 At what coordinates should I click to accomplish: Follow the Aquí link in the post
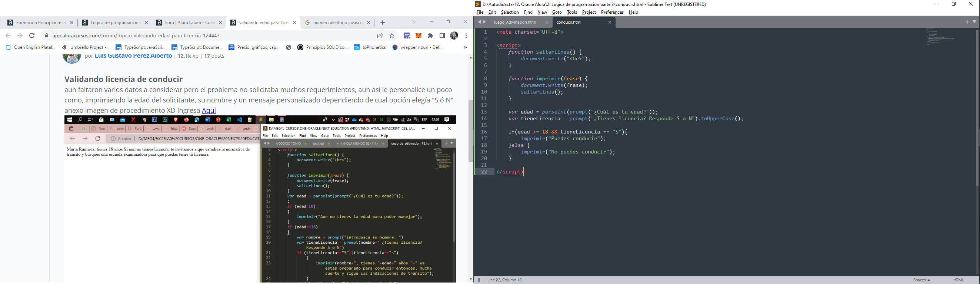[x=209, y=111]
